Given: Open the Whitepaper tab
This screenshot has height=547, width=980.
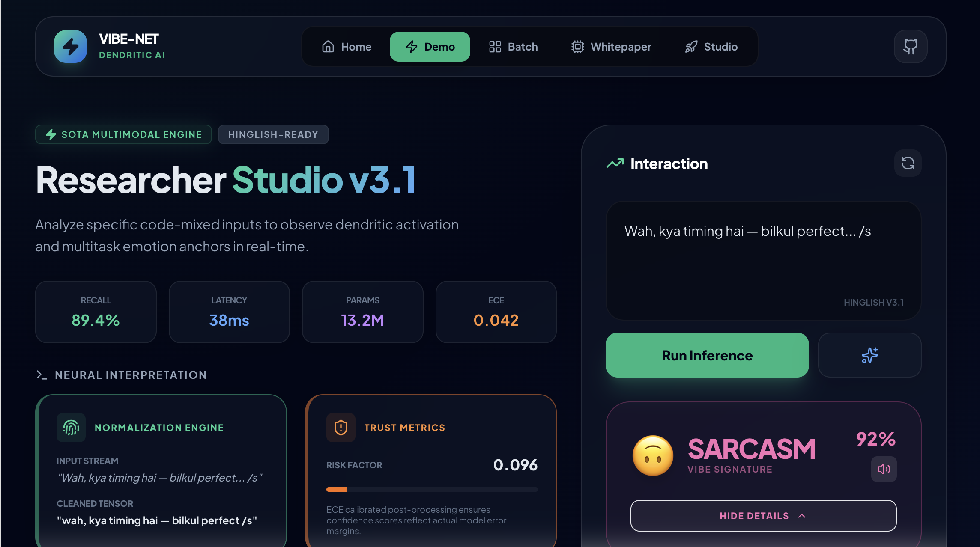Looking at the screenshot, I should click(x=611, y=47).
